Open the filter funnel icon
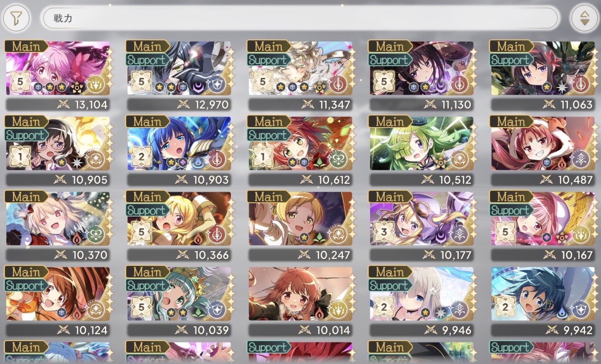The width and height of the screenshot is (601, 364). point(16,18)
